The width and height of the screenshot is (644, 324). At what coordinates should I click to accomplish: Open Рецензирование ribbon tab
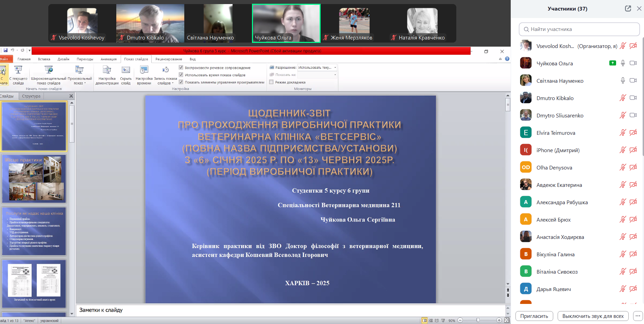click(x=169, y=59)
